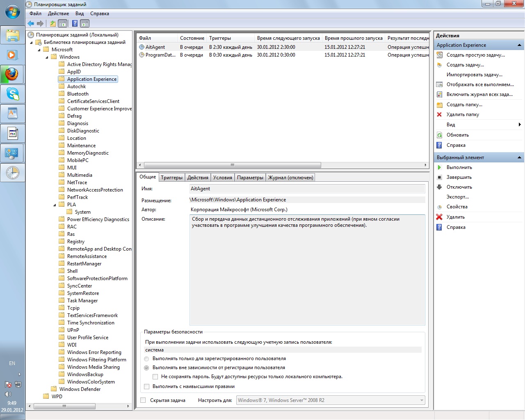Screen dimensions: 525x420
Task: Click the red X Удалить task icon
Action: (x=439, y=217)
